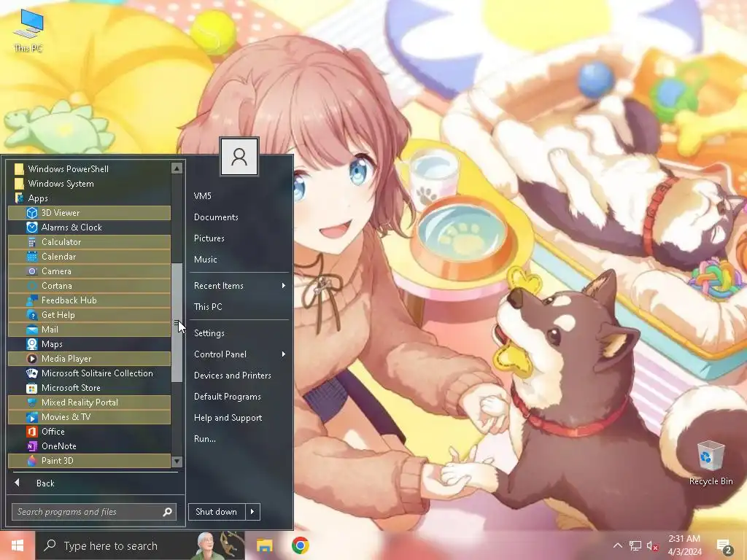Open This PC desktop icon

point(28,31)
